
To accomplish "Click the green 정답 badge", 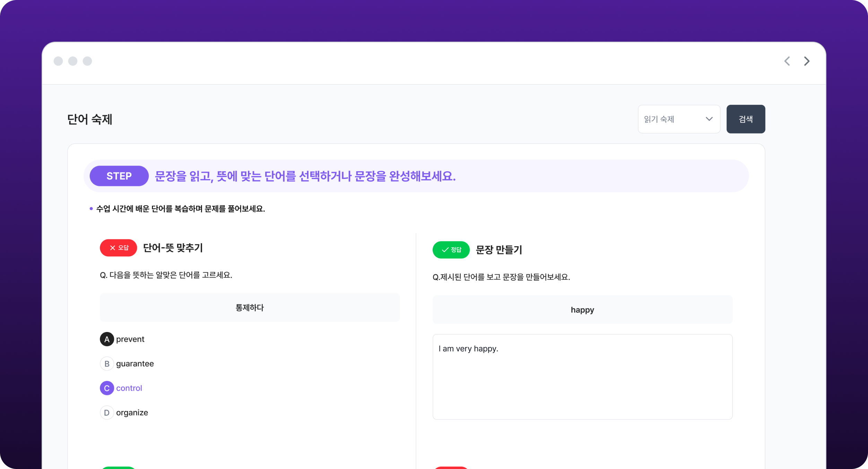I will coord(451,250).
